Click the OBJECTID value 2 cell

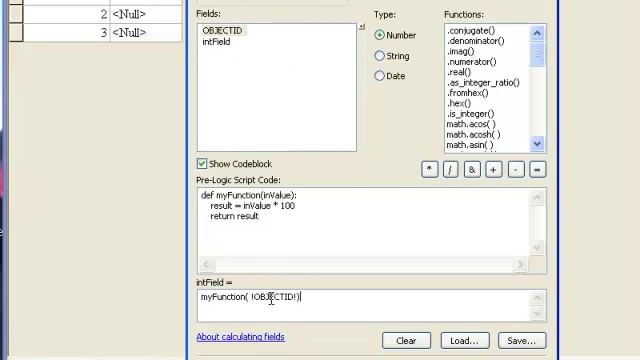pyautogui.click(x=67, y=14)
